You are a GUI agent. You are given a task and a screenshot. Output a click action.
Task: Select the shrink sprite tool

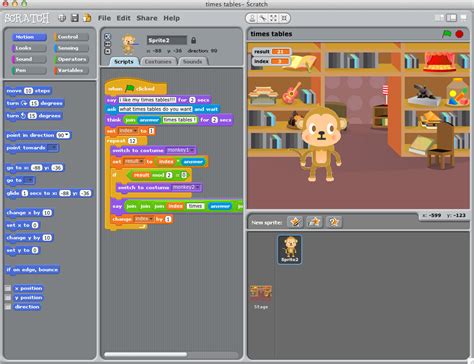coord(284,18)
